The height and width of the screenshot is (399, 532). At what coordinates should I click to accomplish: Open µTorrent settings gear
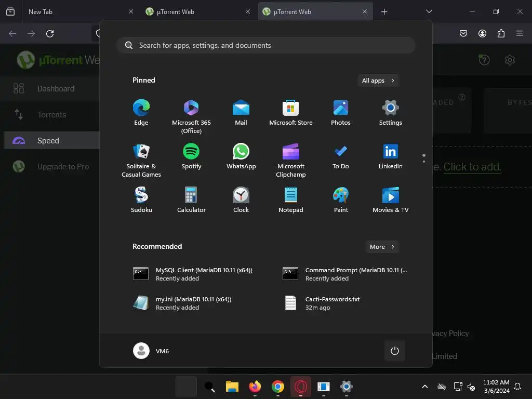(510, 60)
